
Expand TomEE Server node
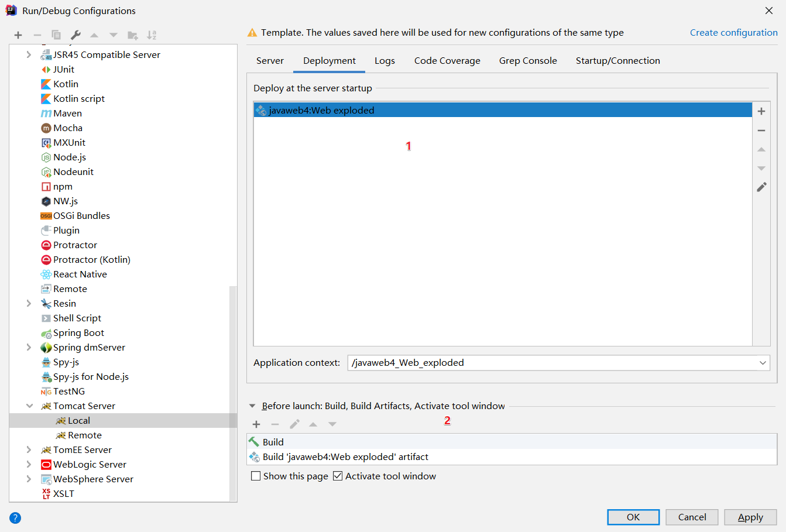(x=29, y=449)
